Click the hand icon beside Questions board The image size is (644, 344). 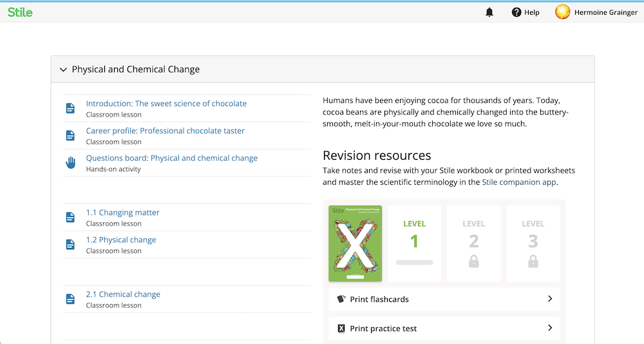click(x=71, y=163)
